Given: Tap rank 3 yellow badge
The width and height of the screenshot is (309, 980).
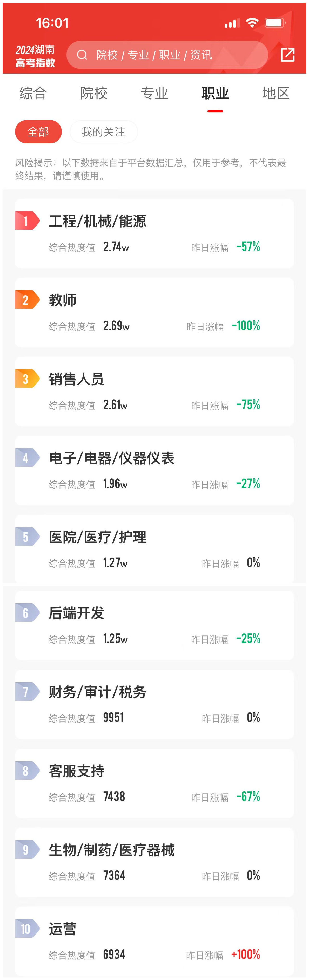Looking at the screenshot, I should (x=27, y=379).
